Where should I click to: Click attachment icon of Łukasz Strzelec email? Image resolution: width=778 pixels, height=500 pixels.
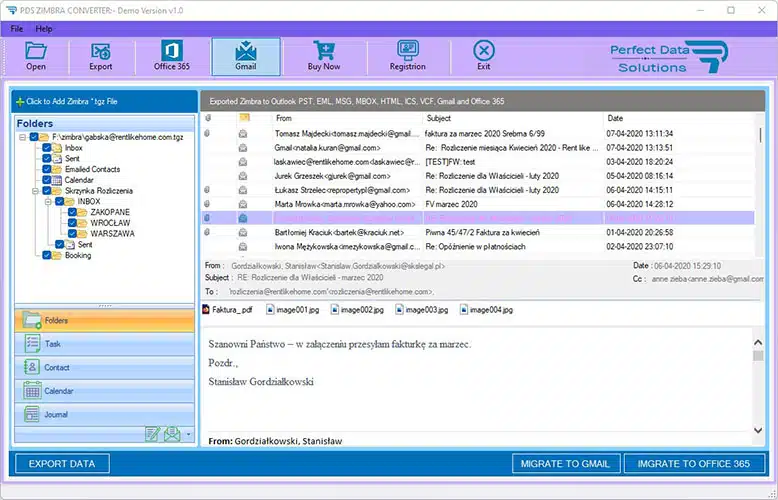[x=207, y=190]
